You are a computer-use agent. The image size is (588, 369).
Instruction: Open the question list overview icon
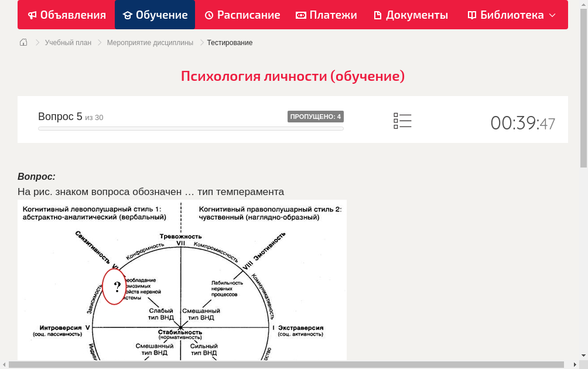point(402,120)
